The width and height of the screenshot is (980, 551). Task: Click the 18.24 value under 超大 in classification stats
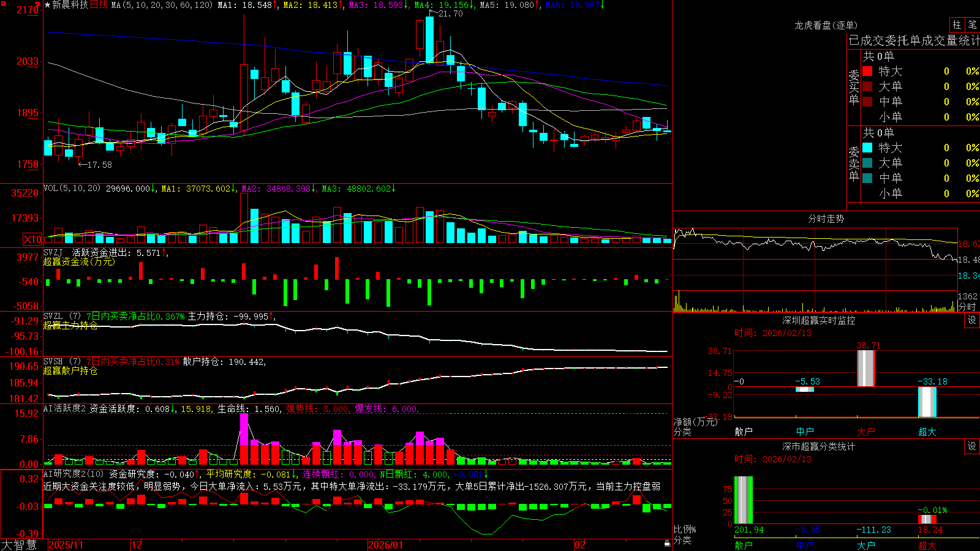(x=930, y=530)
